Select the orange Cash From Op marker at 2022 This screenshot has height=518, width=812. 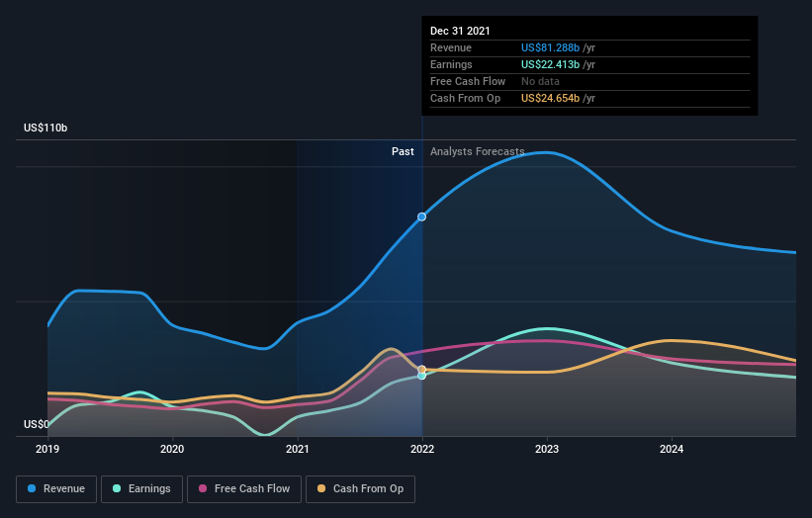[x=422, y=369]
